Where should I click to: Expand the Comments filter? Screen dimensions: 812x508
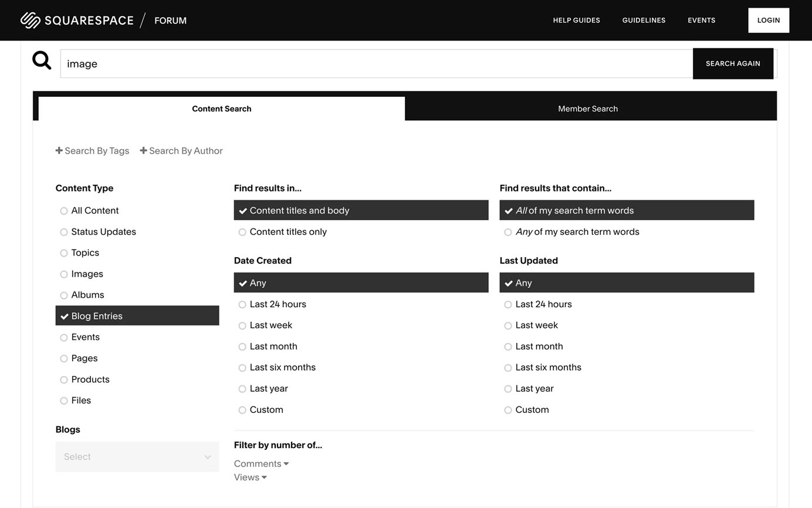click(261, 463)
